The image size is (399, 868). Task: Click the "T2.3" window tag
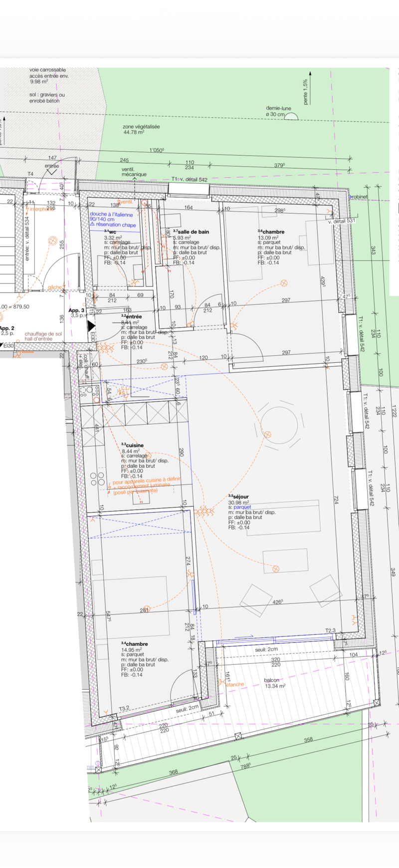tap(331, 630)
